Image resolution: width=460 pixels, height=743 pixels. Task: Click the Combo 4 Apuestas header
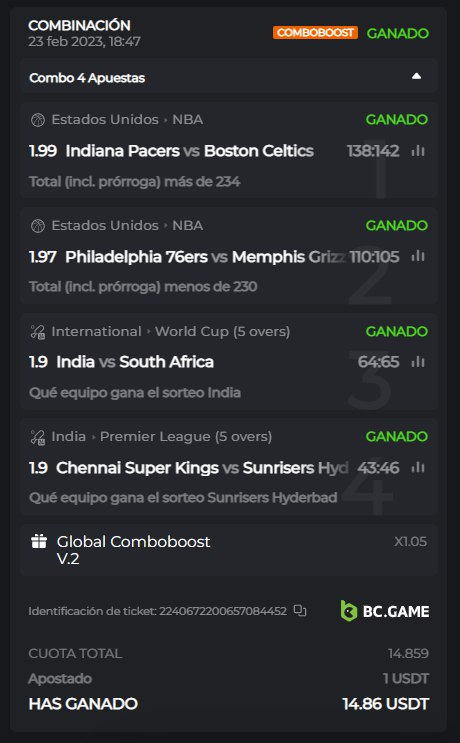(x=228, y=77)
